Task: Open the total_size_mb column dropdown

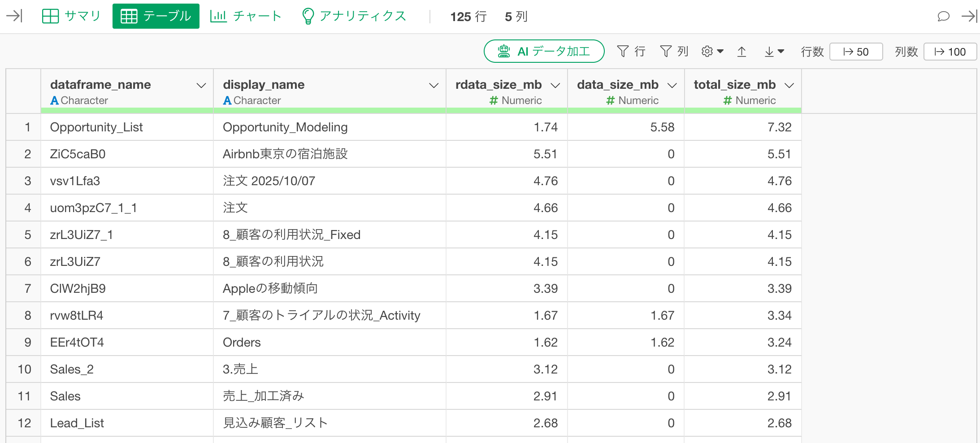Action: coord(789,86)
